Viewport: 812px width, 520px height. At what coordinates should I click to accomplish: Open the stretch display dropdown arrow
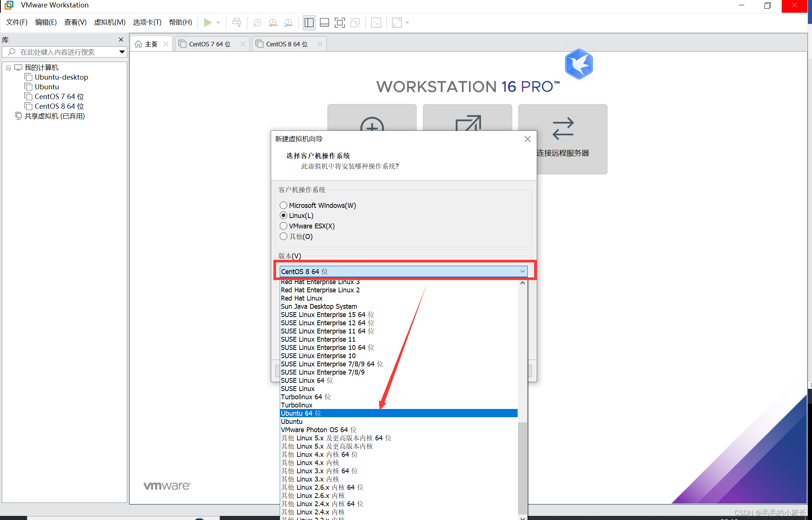[x=407, y=22]
